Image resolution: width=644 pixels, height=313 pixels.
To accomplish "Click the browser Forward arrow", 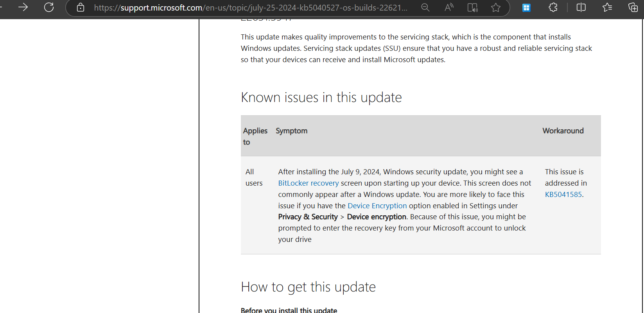I will click(x=23, y=7).
